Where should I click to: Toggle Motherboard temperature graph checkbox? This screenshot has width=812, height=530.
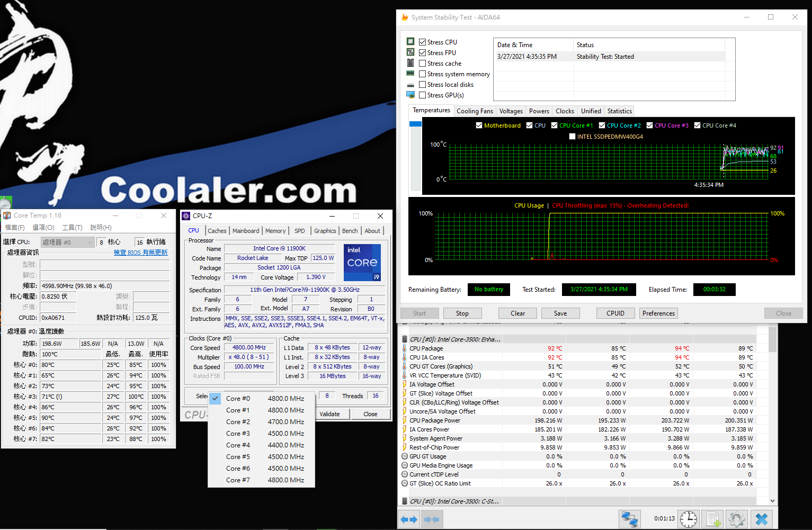pos(479,125)
